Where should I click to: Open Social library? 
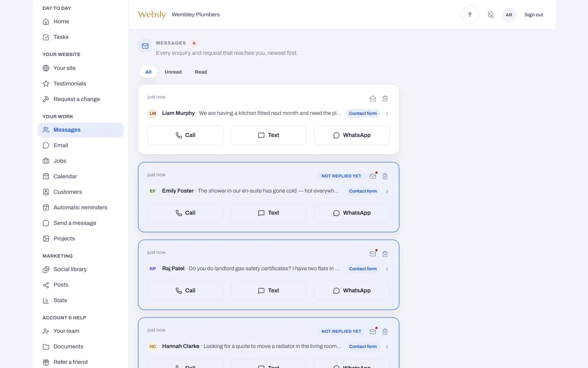click(80, 269)
